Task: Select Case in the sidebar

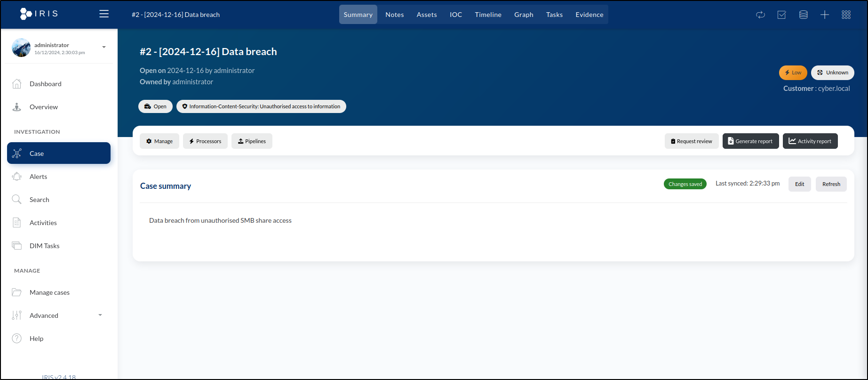Action: point(59,153)
